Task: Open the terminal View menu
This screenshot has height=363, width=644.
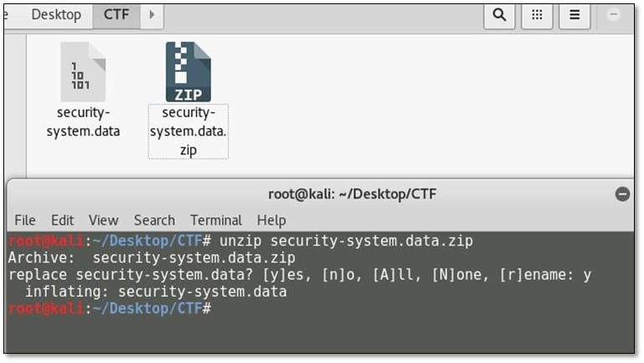Action: point(103,220)
